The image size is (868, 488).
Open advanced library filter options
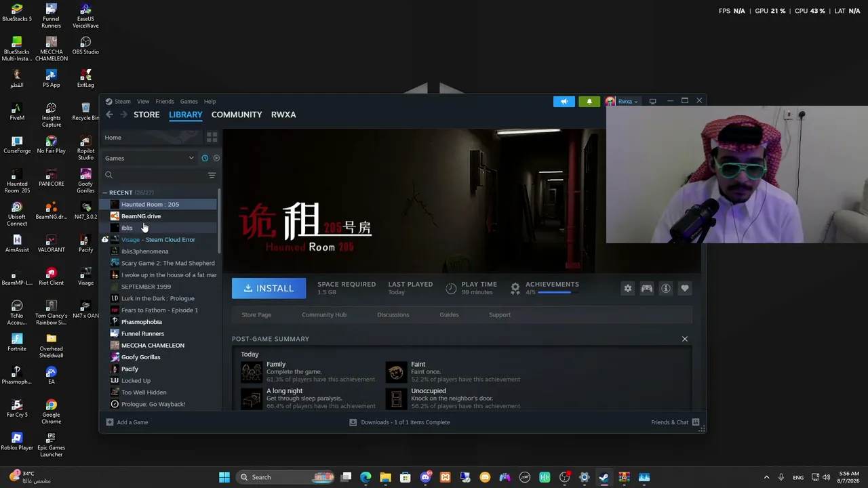click(x=212, y=176)
